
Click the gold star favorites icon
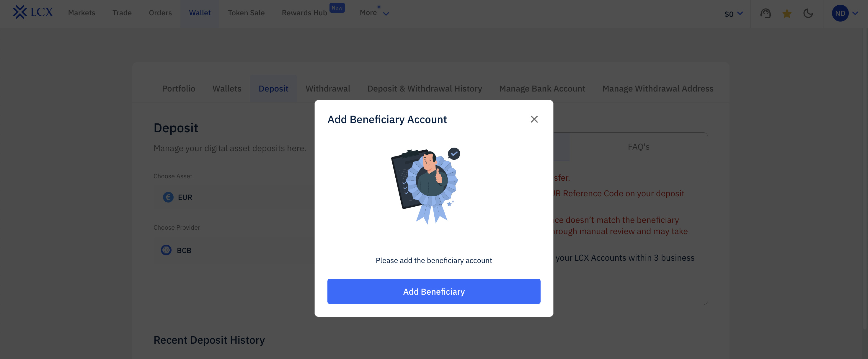(787, 14)
